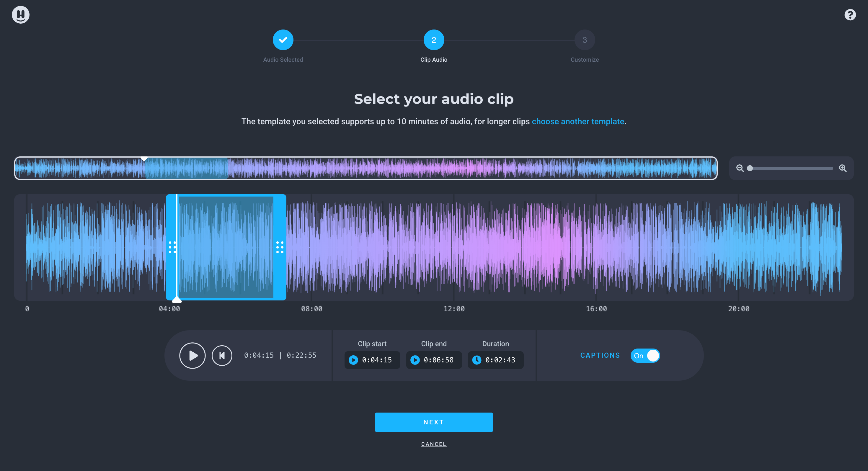Edit the Clip start time 0:04:15
Viewport: 868px width, 471px height.
[372, 360]
